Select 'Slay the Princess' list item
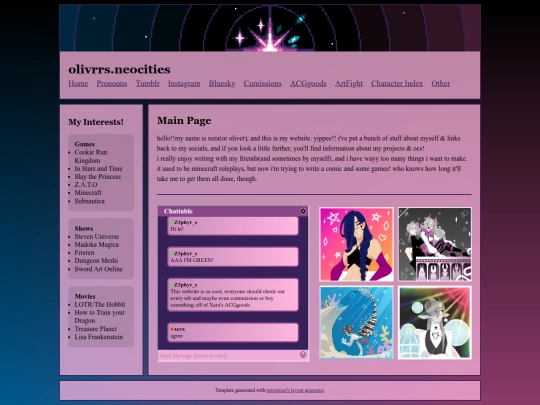Viewport: 540px width, 405px height. click(x=98, y=177)
